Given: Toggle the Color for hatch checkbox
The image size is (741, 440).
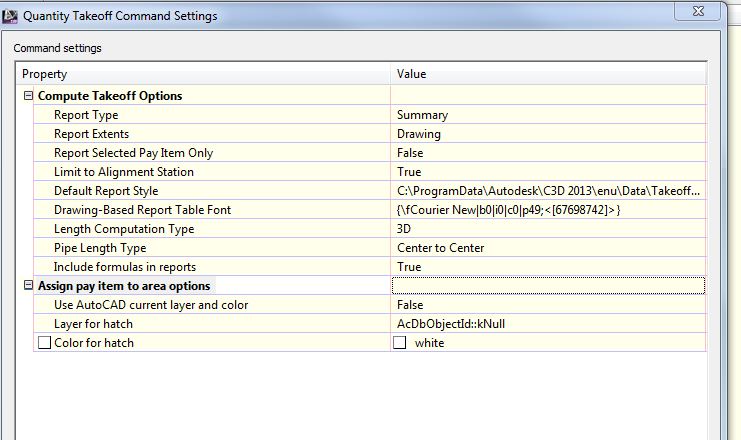Looking at the screenshot, I should tap(44, 343).
